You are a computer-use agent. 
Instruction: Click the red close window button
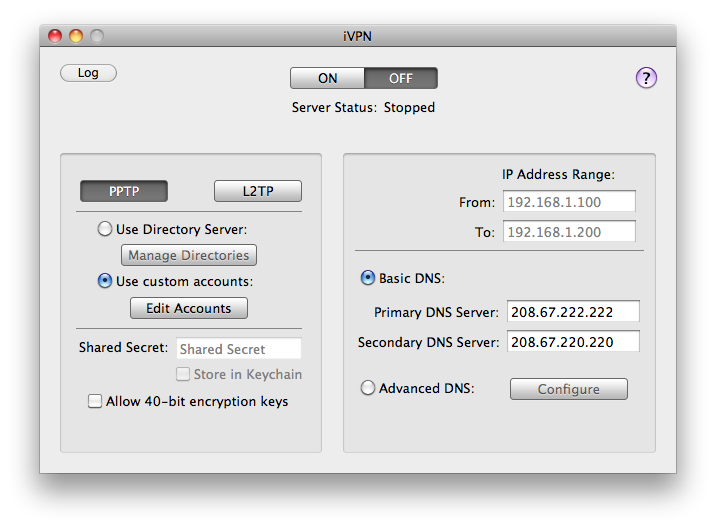[55, 36]
